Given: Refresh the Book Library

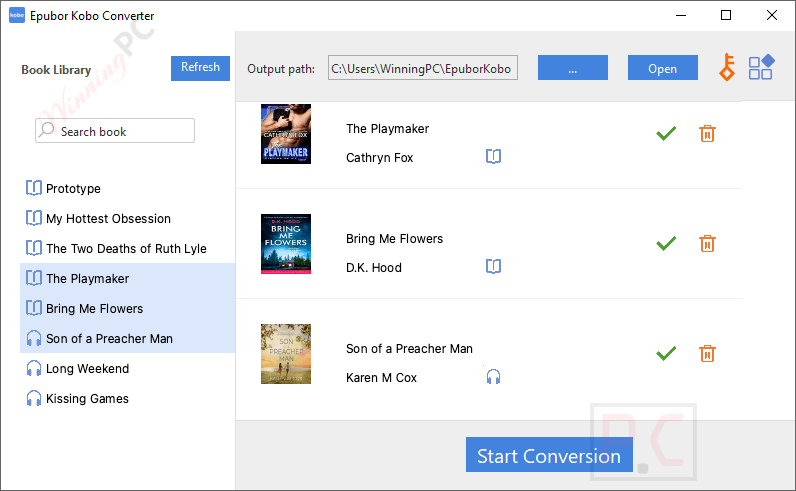Looking at the screenshot, I should click(x=200, y=68).
